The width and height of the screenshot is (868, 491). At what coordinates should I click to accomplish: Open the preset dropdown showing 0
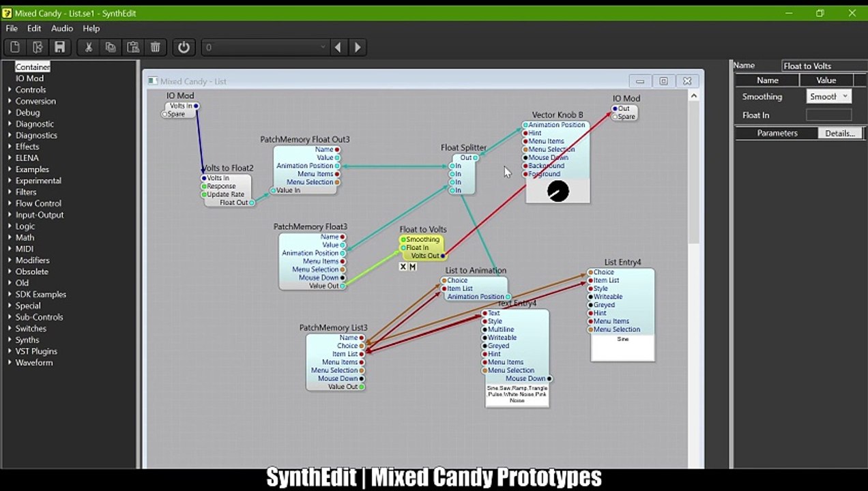tap(265, 47)
